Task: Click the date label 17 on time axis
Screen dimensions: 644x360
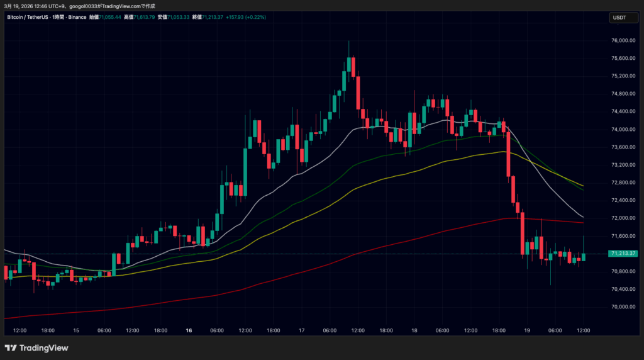Action: [302, 330]
